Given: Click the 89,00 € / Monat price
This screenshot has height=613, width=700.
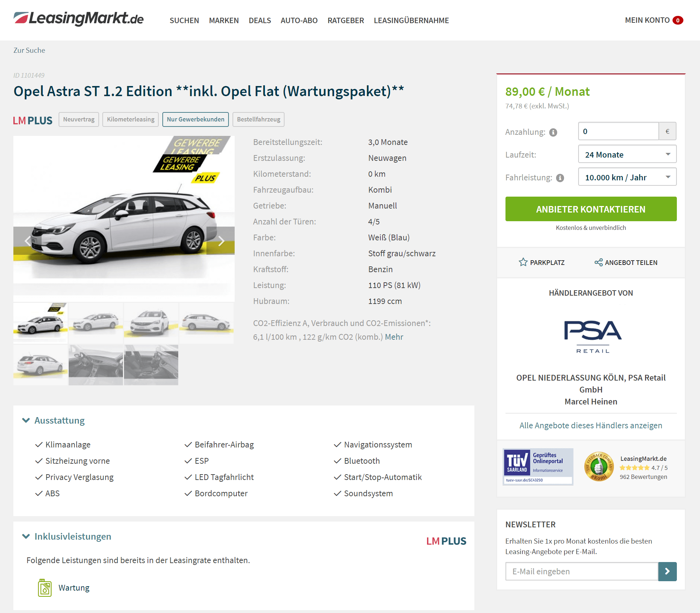Looking at the screenshot, I should (x=547, y=92).
